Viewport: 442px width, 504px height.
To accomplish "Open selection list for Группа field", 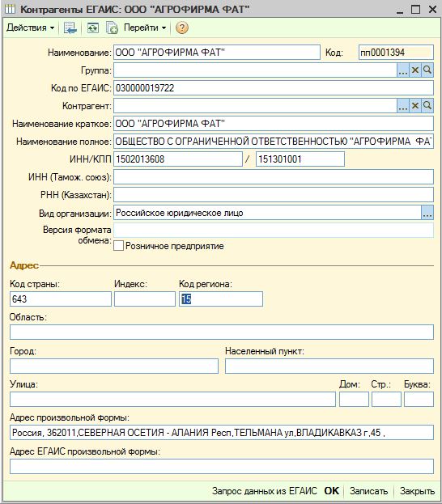I will click(403, 70).
